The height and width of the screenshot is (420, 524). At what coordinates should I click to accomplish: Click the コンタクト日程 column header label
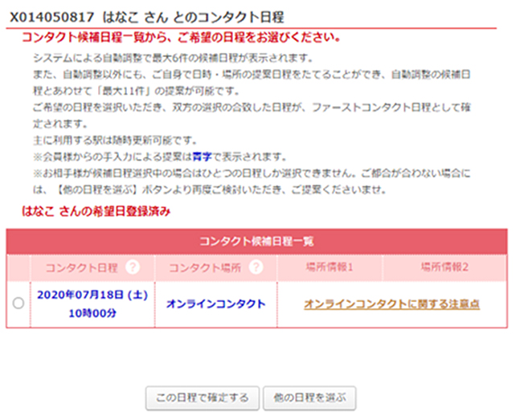click(81, 267)
